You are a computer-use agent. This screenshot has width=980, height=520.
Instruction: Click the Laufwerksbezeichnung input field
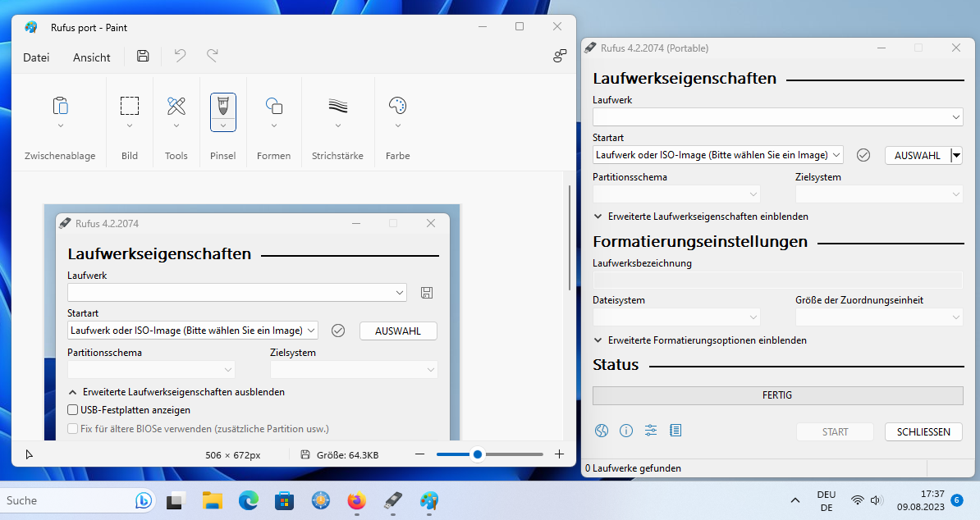click(777, 280)
